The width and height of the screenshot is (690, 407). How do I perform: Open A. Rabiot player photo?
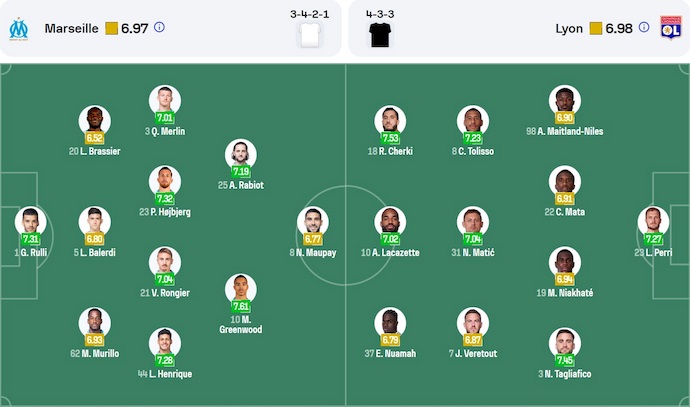click(x=240, y=153)
